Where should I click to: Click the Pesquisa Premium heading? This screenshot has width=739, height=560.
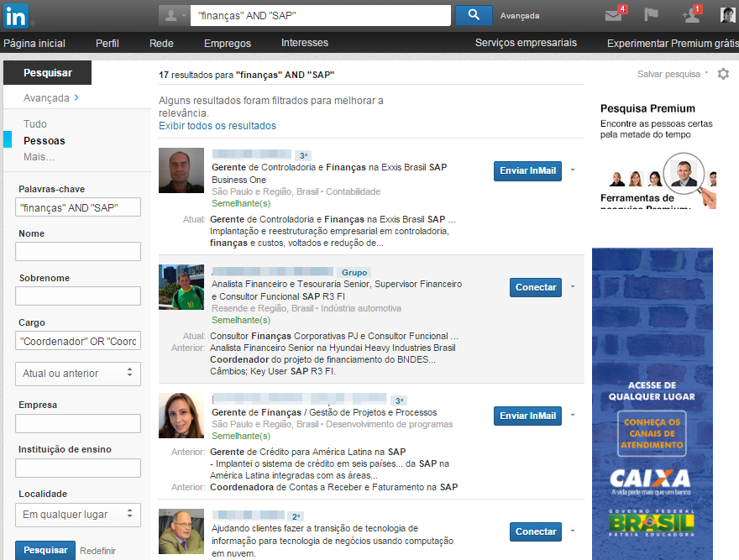pos(647,108)
